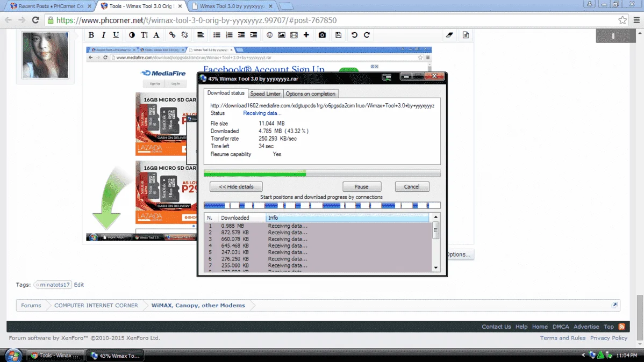Open the Privacy Policy link

click(609, 338)
